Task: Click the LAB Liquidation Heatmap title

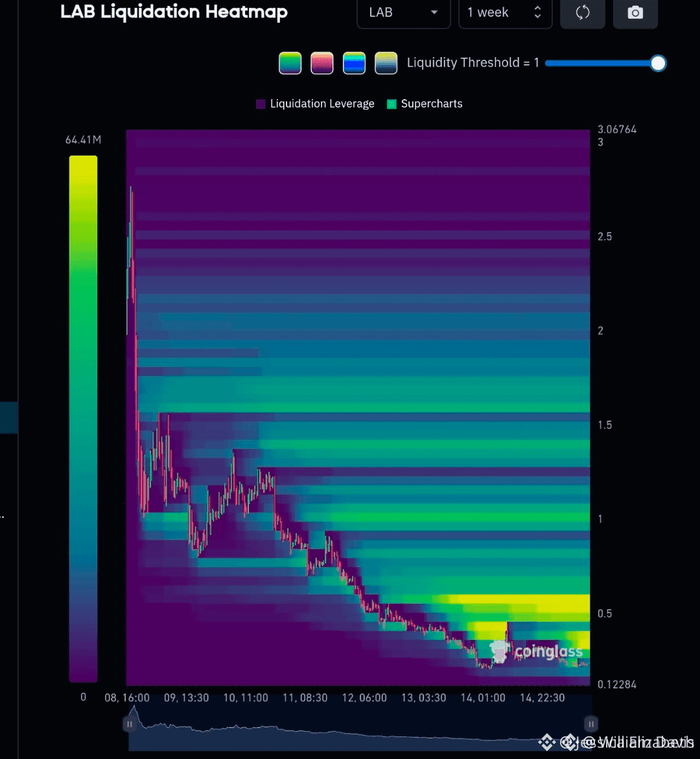Action: coord(174,12)
